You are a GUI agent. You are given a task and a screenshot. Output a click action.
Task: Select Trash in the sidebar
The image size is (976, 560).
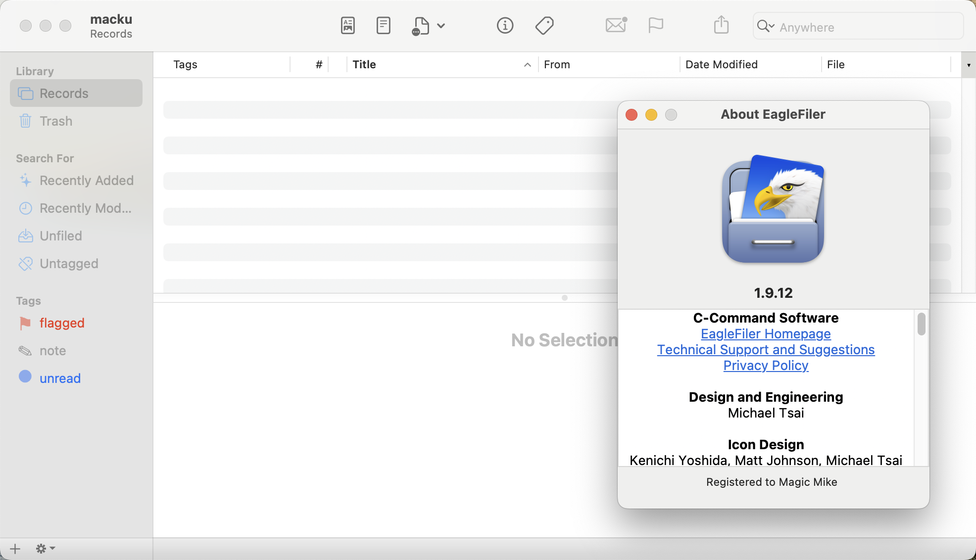pos(76,121)
